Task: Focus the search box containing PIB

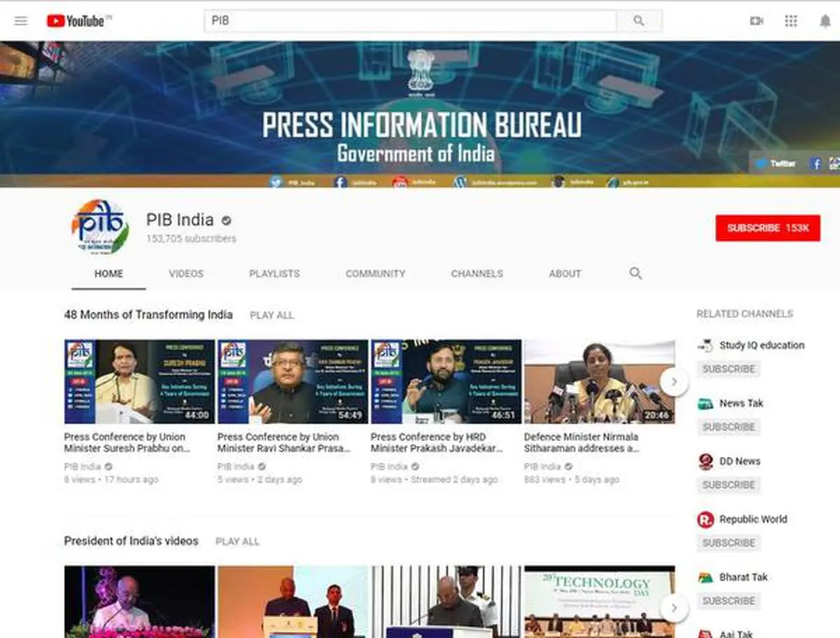Action: tap(410, 21)
